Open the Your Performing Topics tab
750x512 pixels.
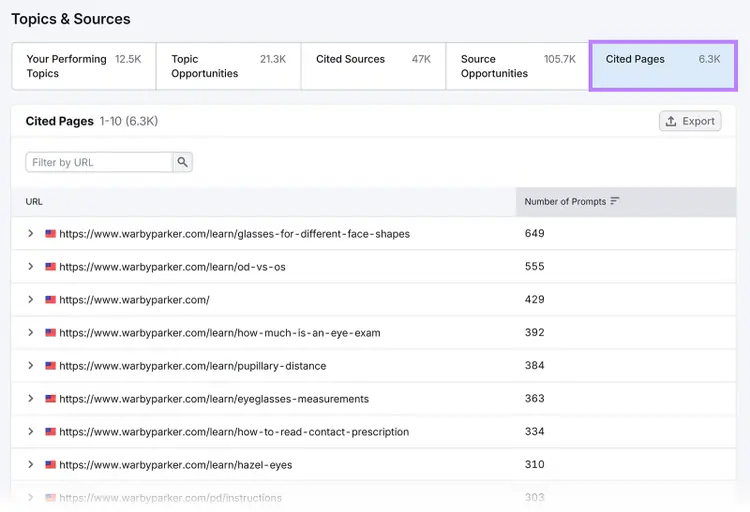click(84, 66)
